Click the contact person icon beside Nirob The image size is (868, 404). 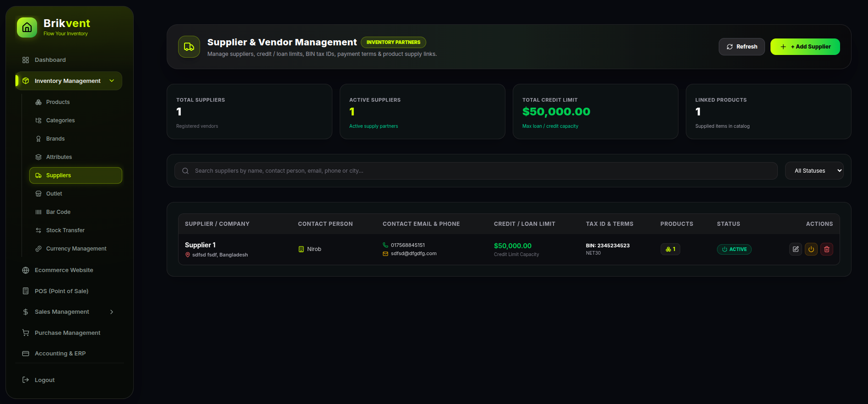301,249
